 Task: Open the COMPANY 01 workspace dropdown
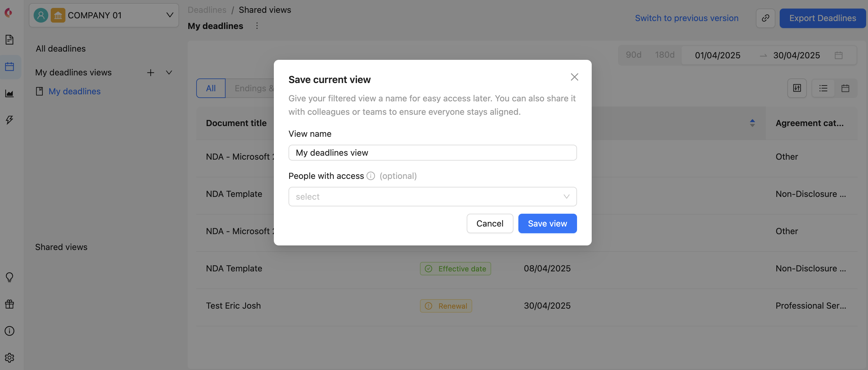[104, 16]
